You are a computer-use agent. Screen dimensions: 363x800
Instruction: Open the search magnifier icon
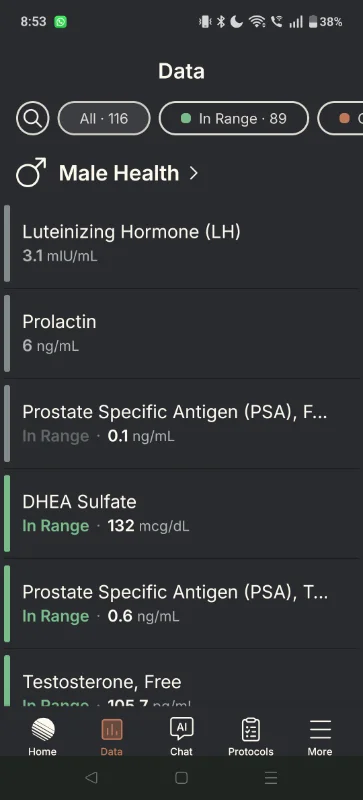pyautogui.click(x=33, y=118)
